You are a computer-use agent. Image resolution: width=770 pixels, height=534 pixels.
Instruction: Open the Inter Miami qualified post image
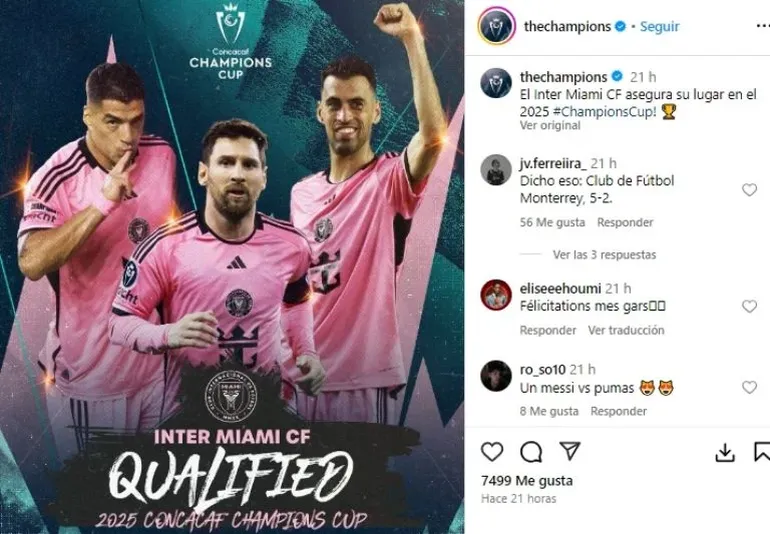click(x=232, y=267)
